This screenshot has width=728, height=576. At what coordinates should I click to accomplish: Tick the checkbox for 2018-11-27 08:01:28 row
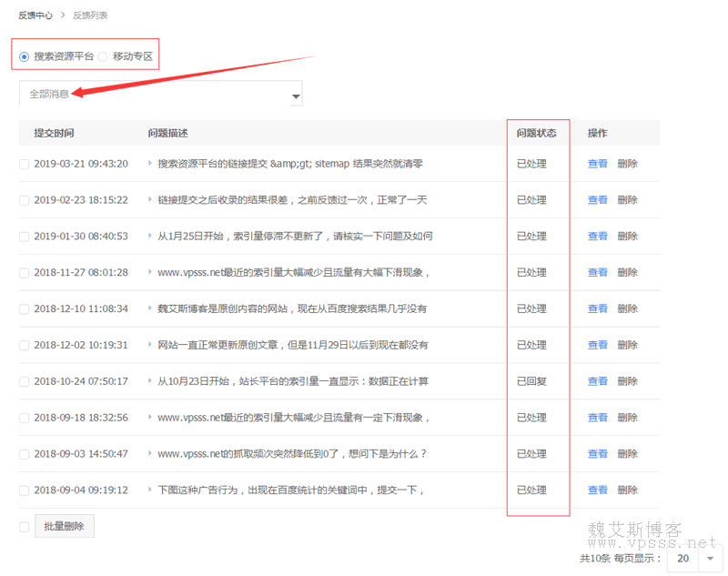25,272
